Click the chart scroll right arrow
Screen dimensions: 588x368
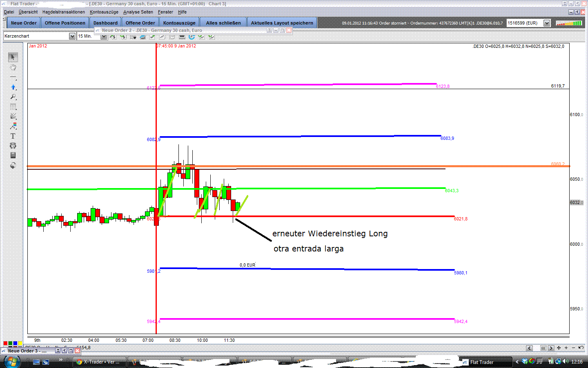[x=551, y=348]
